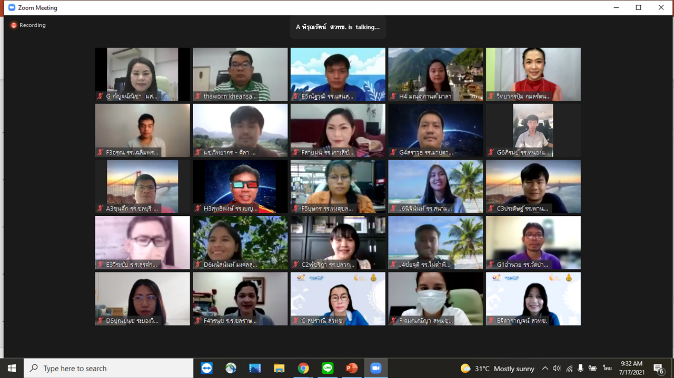Open the notification center icon
The height and width of the screenshot is (378, 674).
click(659, 369)
